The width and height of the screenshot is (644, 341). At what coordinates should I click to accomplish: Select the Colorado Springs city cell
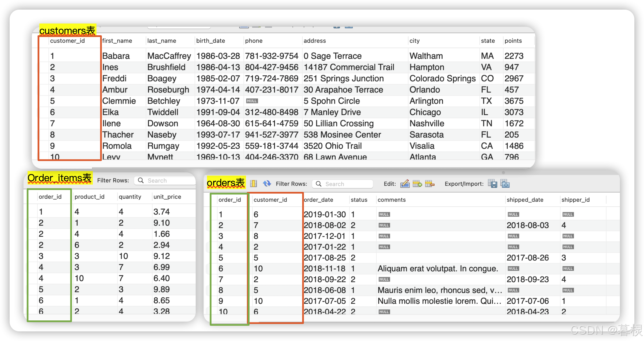pyautogui.click(x=442, y=79)
